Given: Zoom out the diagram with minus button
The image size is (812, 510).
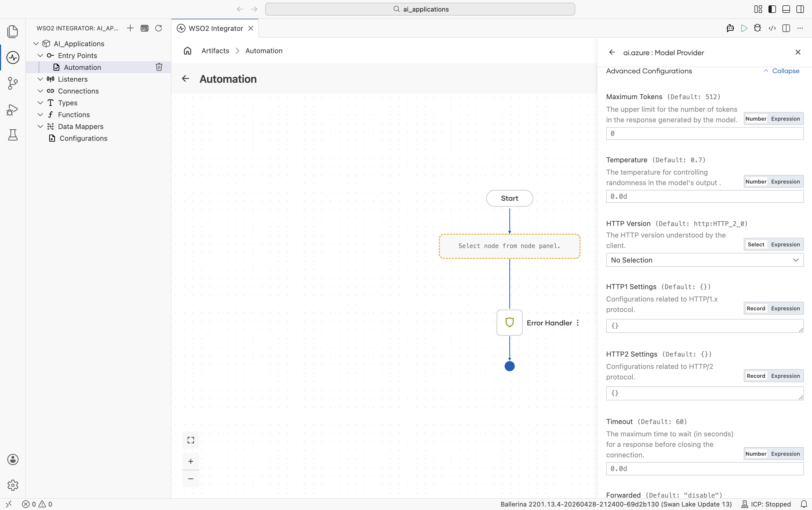Looking at the screenshot, I should tap(191, 479).
